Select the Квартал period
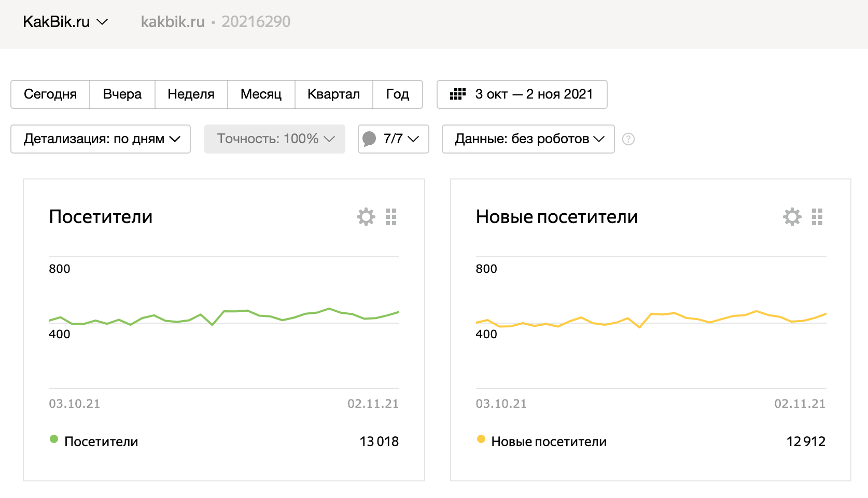The width and height of the screenshot is (868, 498). 334,94
